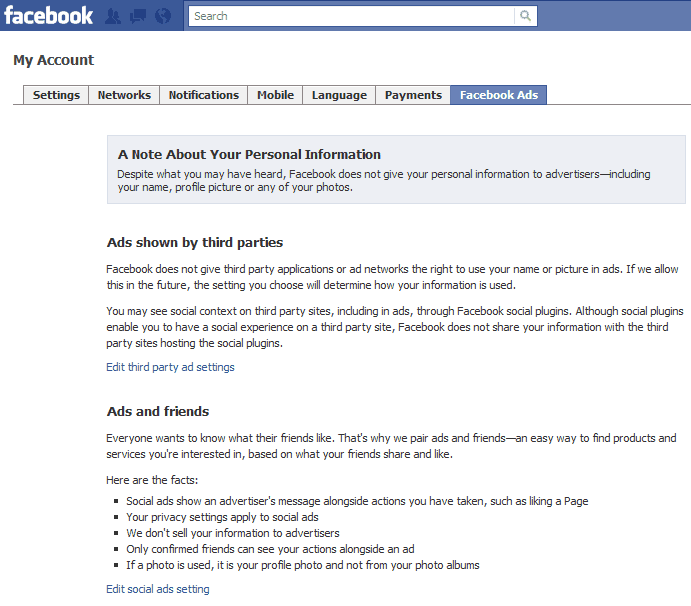Select the Mobile tab

click(275, 95)
